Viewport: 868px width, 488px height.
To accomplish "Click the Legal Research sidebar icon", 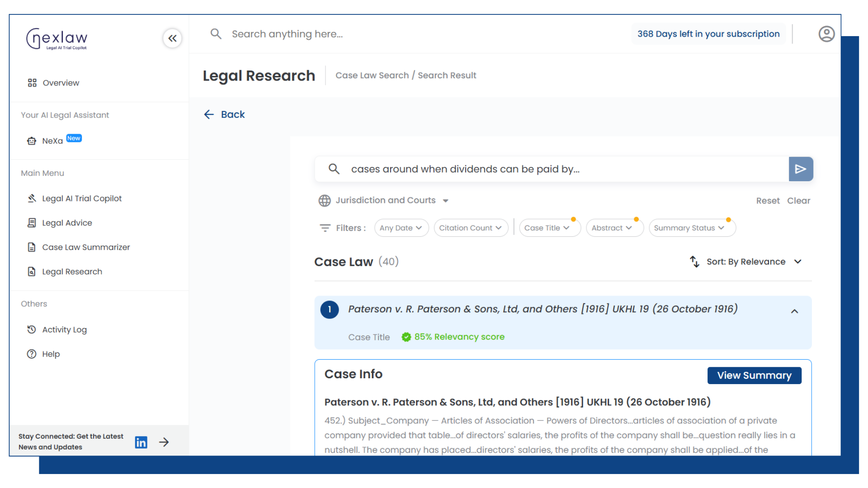I will (x=32, y=272).
